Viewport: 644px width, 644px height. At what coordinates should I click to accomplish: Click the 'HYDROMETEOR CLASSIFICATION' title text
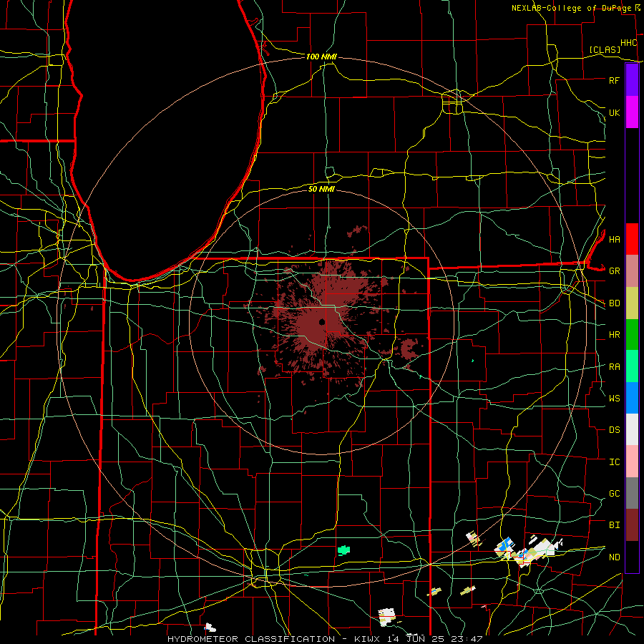point(251,639)
